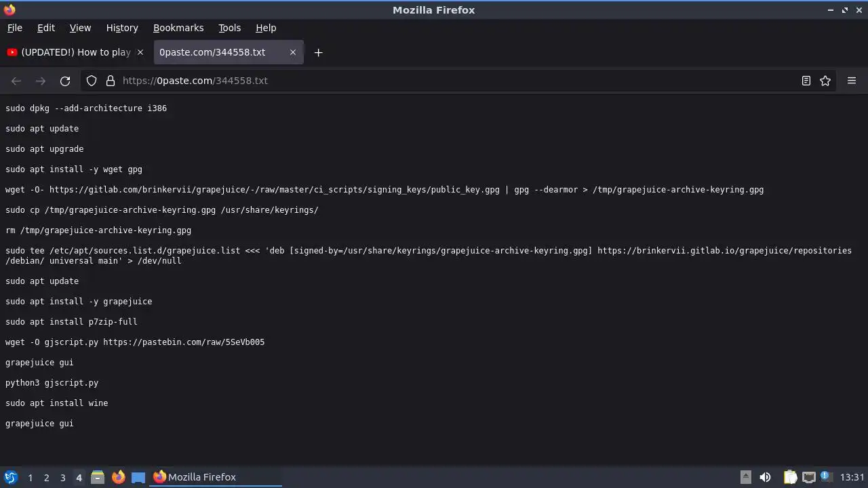Open a new tab with plus button
Screen dimensions: 868x488
(318, 52)
